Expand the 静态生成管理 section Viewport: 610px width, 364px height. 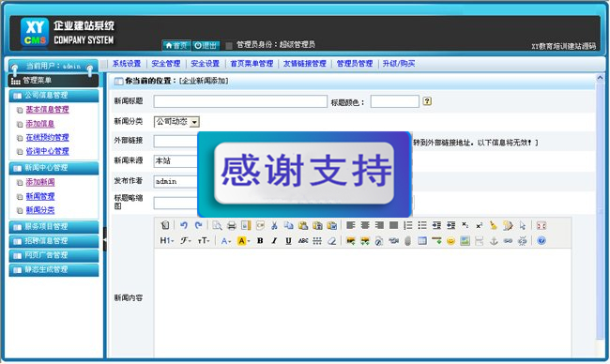53,270
